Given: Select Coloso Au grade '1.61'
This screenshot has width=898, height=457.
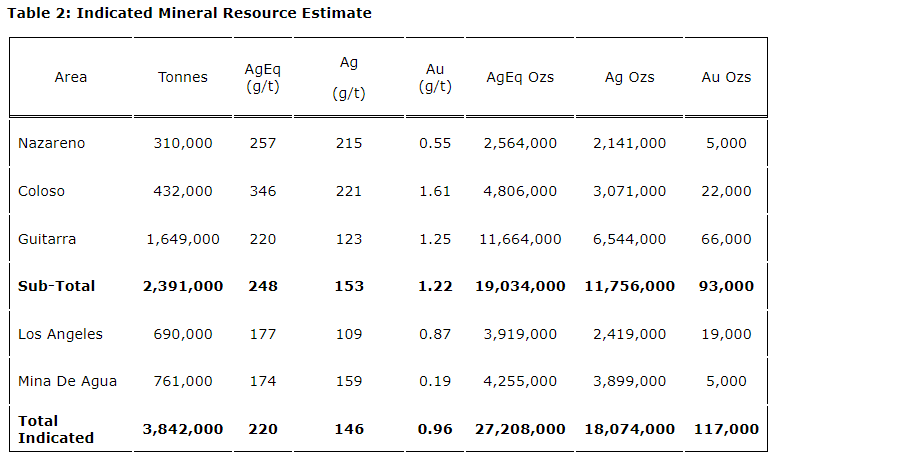Looking at the screenshot, I should click(435, 191).
